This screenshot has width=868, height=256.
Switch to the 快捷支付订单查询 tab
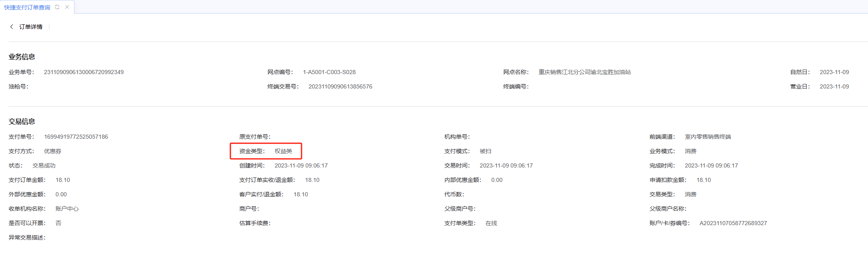pyautogui.click(x=27, y=7)
